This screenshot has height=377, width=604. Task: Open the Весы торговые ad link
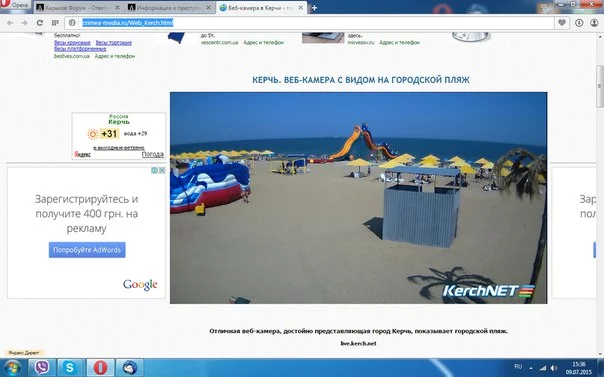click(x=114, y=43)
